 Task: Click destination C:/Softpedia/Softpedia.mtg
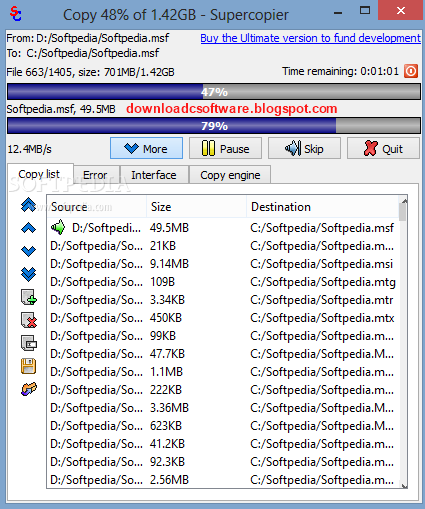[x=323, y=282]
